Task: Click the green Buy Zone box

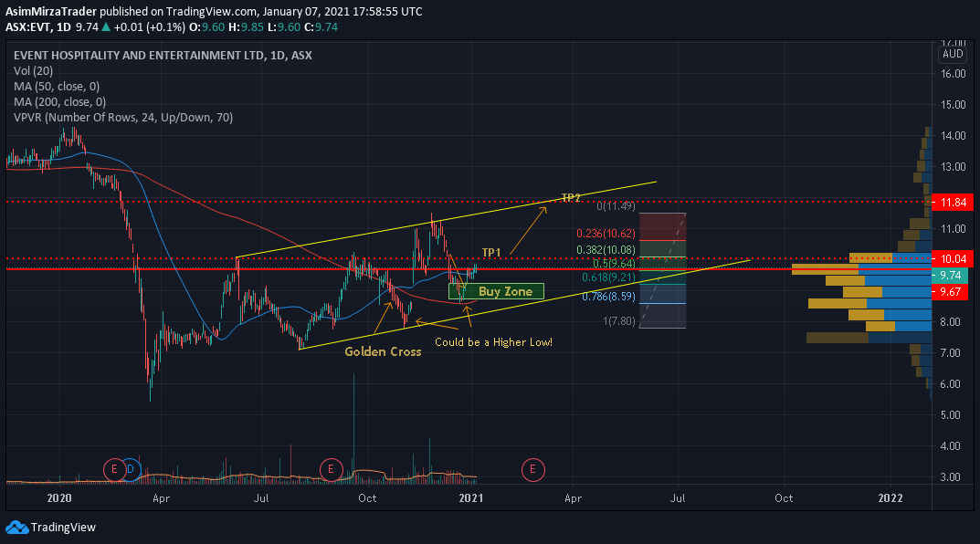Action: pyautogui.click(x=496, y=291)
